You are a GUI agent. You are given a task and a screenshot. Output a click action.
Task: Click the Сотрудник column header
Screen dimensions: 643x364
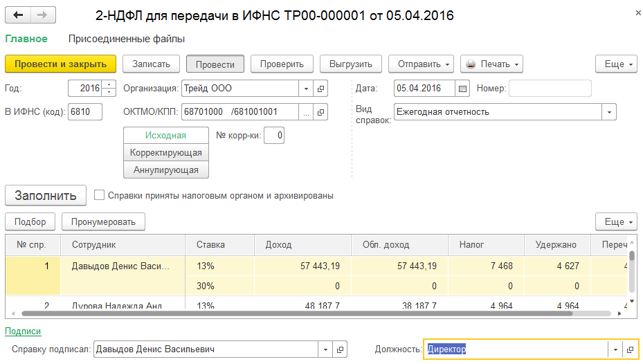(123, 245)
